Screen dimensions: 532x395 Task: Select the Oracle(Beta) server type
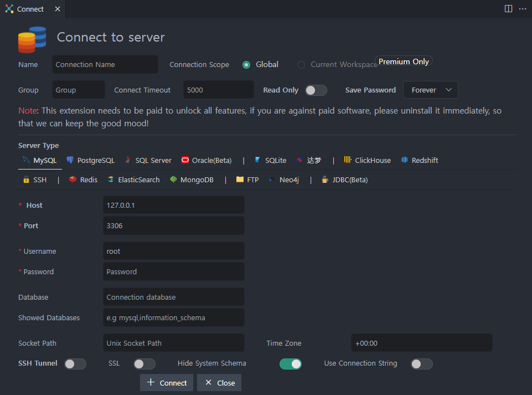206,160
